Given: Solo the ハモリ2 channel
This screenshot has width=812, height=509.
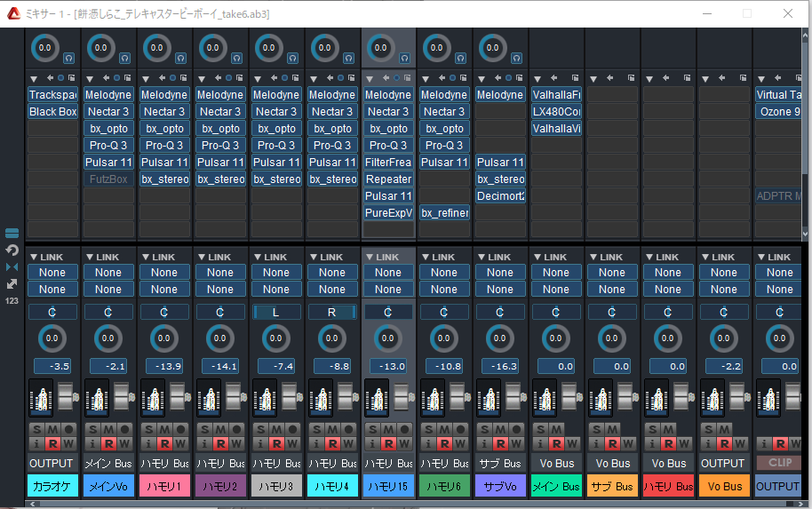Looking at the screenshot, I should [204, 429].
